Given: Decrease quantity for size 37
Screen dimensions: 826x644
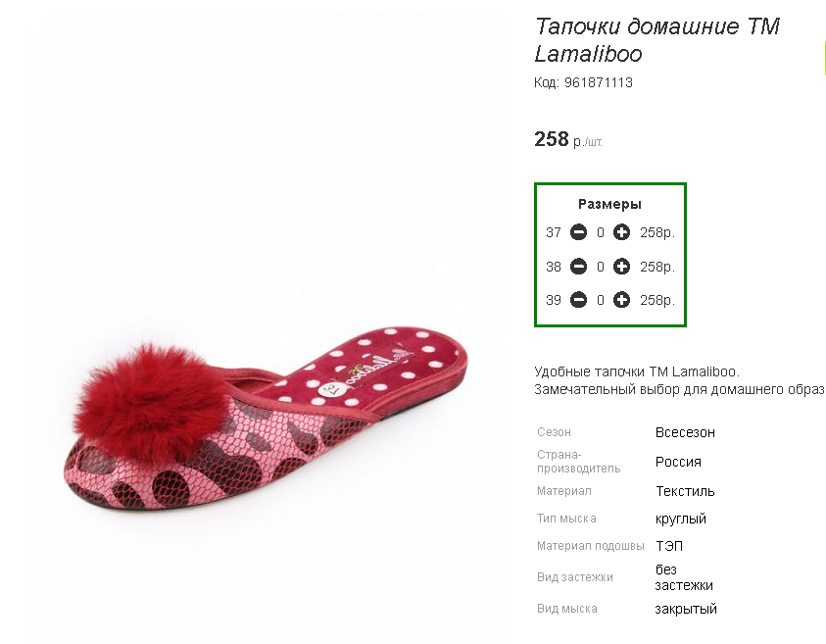Looking at the screenshot, I should 578,232.
